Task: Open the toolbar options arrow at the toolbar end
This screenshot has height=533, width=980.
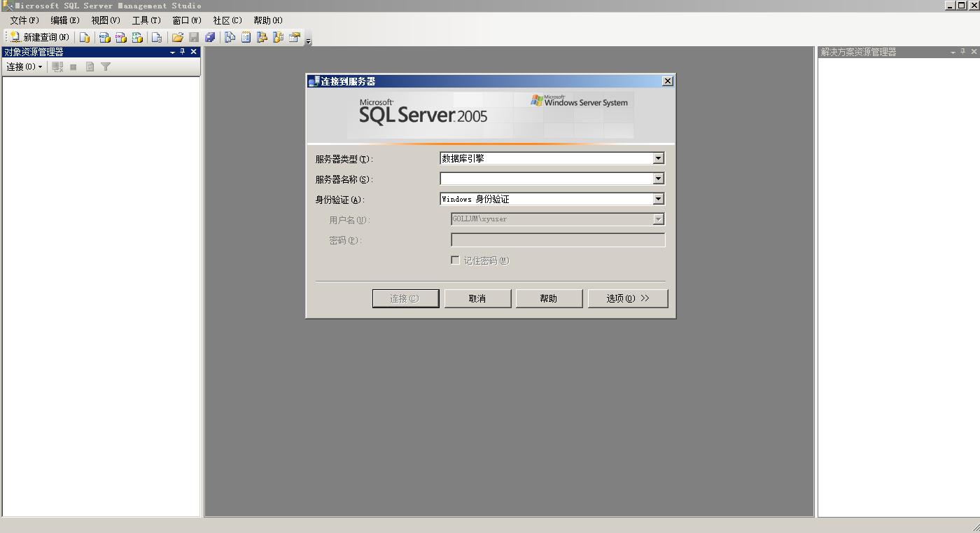Action: 308,42
